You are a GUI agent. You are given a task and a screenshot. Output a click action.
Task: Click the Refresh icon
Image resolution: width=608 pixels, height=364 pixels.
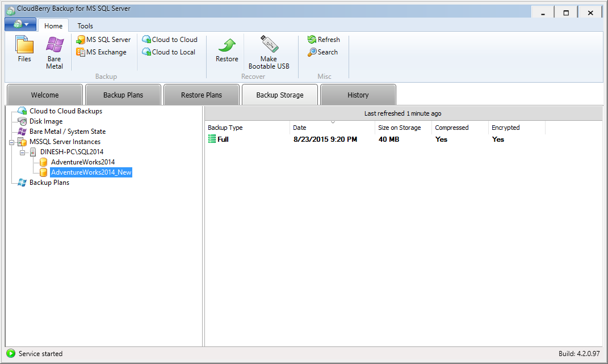pos(312,40)
